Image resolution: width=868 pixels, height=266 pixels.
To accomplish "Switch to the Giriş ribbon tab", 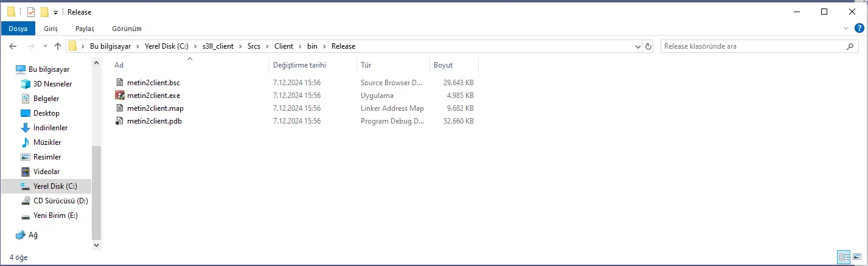I will tap(51, 29).
